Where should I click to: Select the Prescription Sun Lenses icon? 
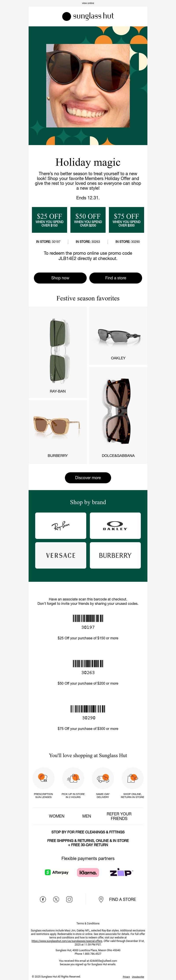pos(43,778)
